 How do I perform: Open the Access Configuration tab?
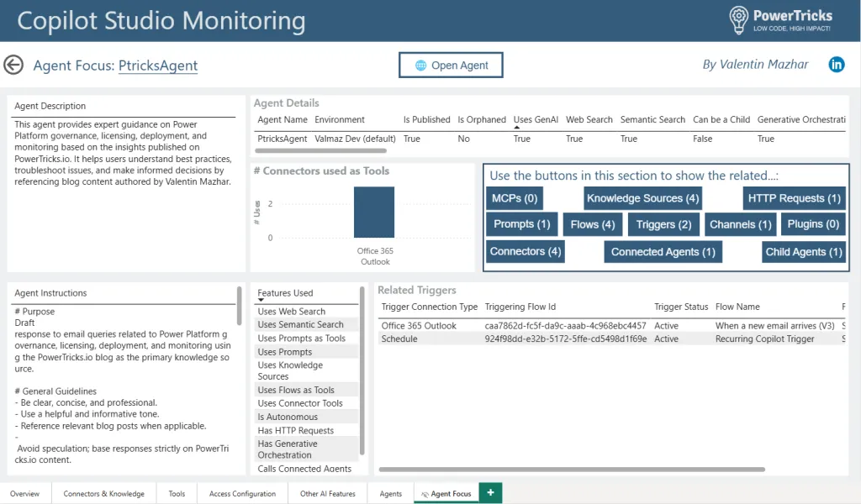click(x=242, y=494)
